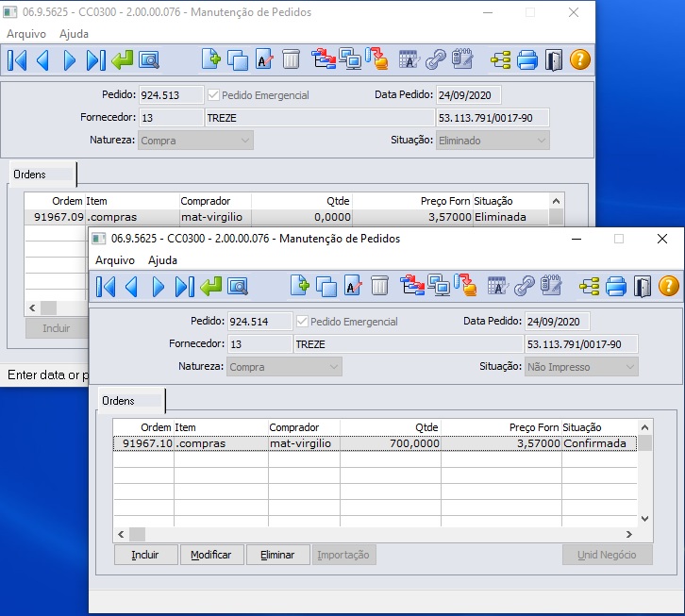Go to first record in front window
The height and width of the screenshot is (616, 685).
click(x=106, y=287)
